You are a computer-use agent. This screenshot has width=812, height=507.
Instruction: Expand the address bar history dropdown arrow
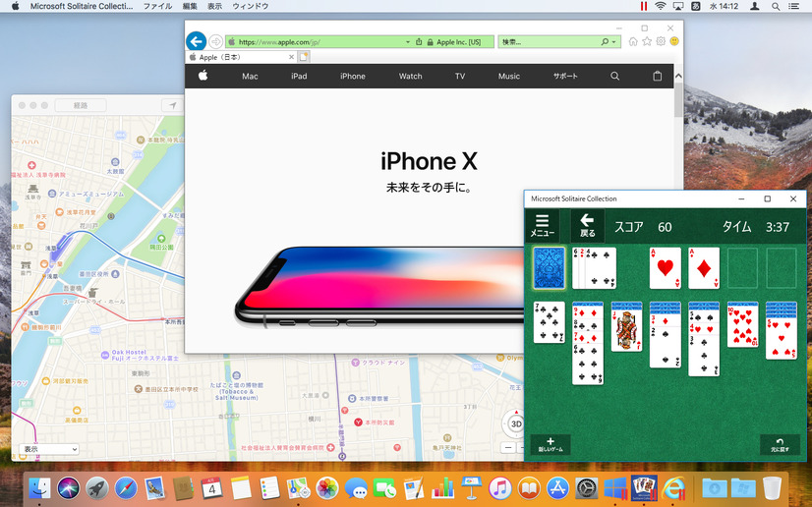(x=408, y=42)
